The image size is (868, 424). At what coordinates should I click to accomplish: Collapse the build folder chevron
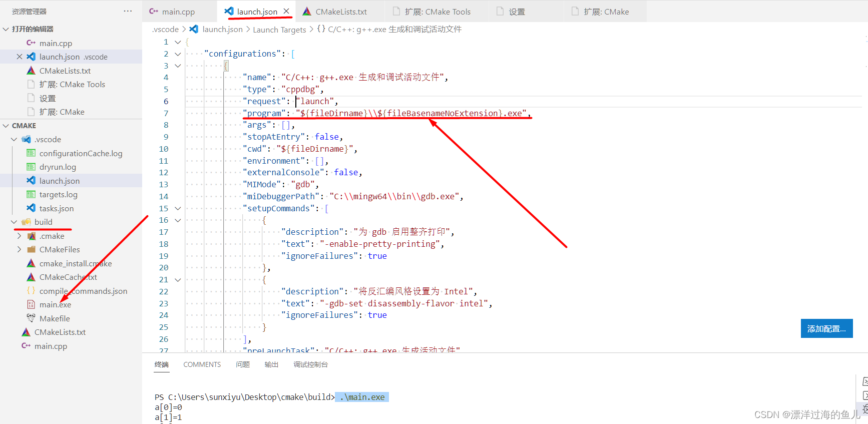pos(14,222)
